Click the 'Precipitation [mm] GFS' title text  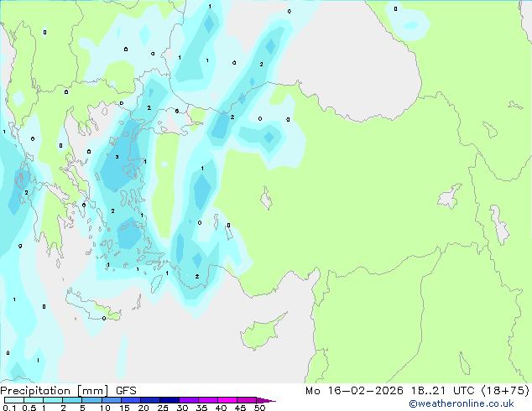pyautogui.click(x=68, y=391)
